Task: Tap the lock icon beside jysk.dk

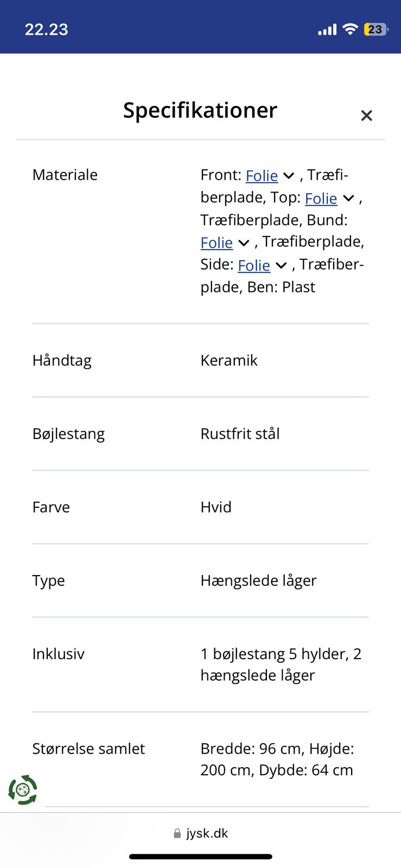Action: tap(177, 833)
